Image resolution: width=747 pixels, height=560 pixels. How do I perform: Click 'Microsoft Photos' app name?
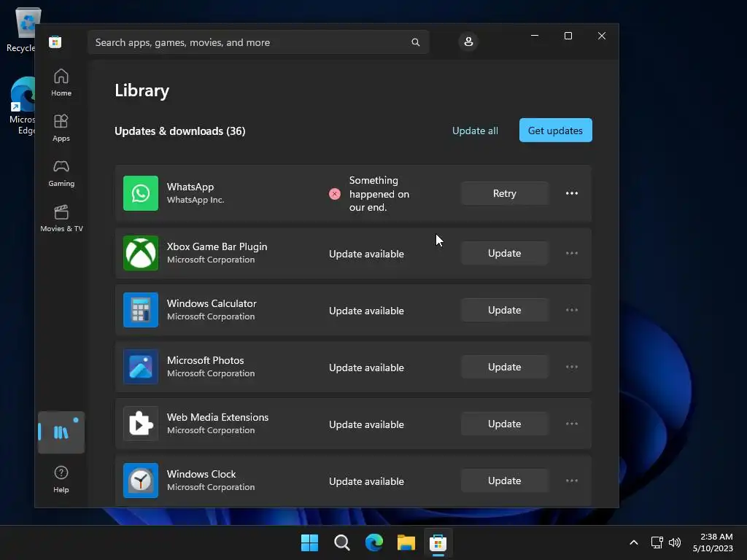[205, 360]
